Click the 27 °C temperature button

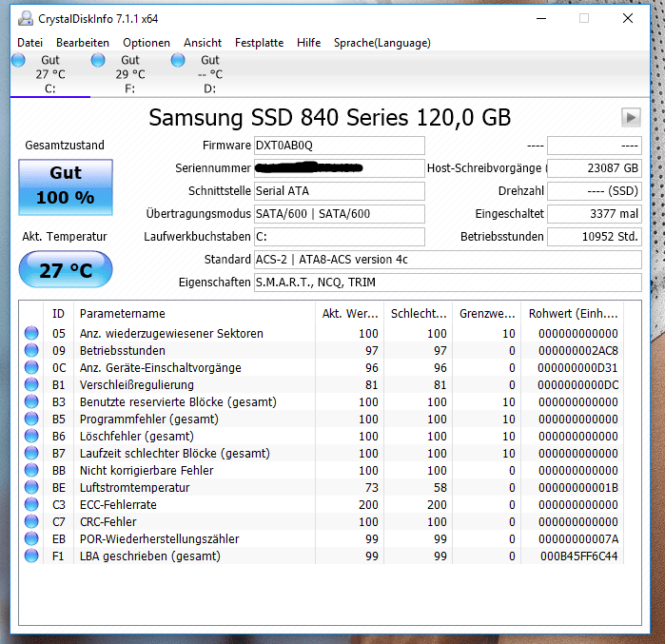tap(66, 269)
